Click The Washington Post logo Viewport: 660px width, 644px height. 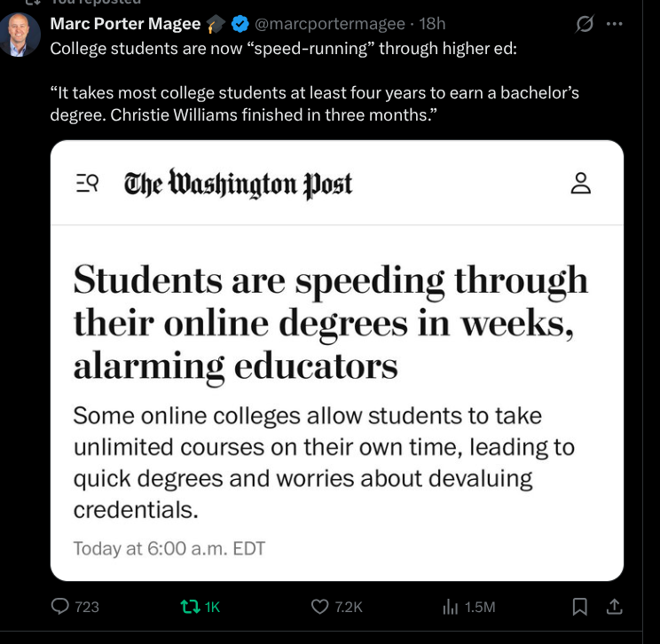pyautogui.click(x=238, y=184)
